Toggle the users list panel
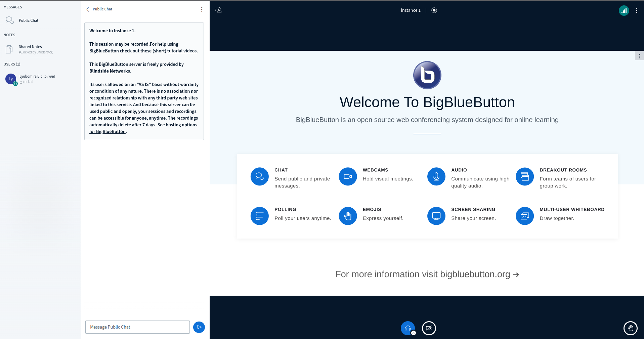Image resolution: width=644 pixels, height=339 pixels. coord(218,10)
